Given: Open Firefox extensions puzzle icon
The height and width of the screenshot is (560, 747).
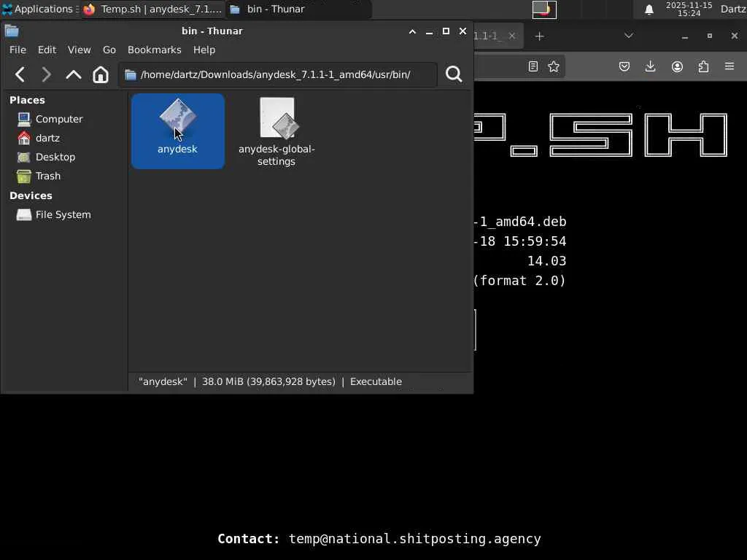Looking at the screenshot, I should click(703, 66).
